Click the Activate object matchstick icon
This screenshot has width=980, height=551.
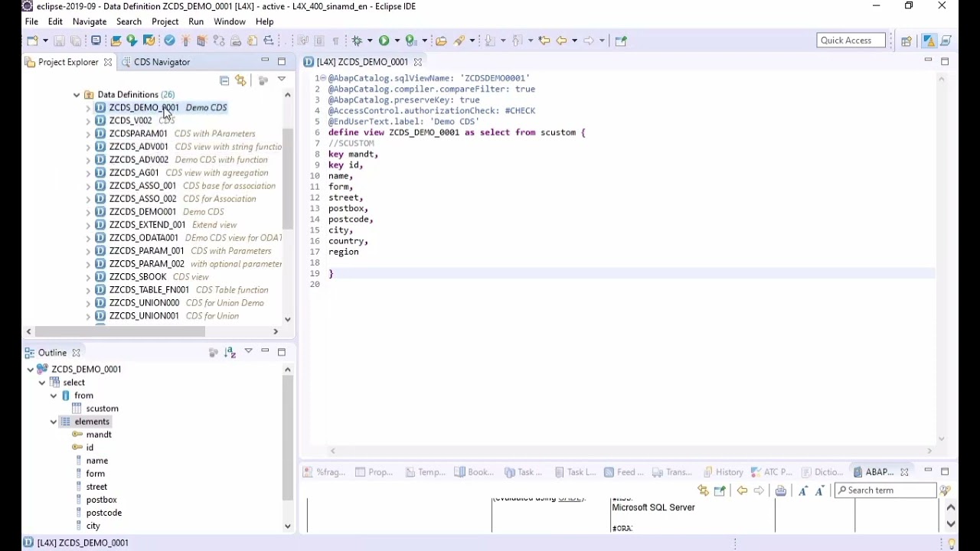click(185, 41)
